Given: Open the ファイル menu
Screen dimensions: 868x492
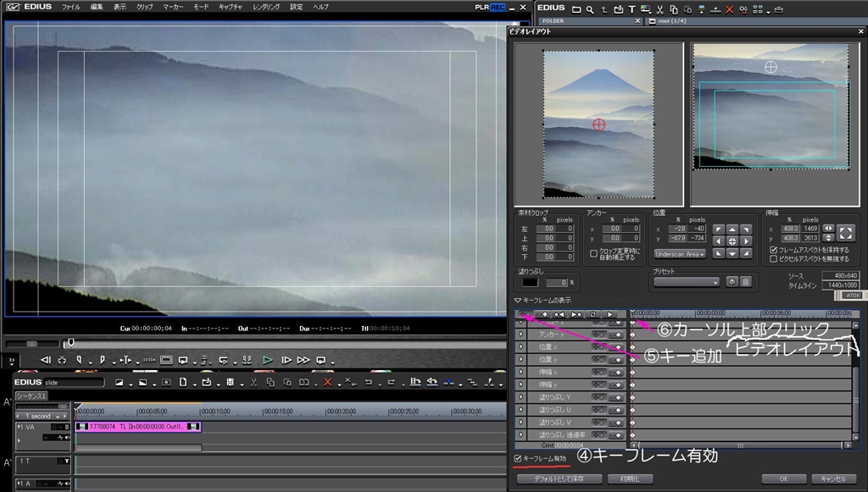Looking at the screenshot, I should [x=70, y=6].
